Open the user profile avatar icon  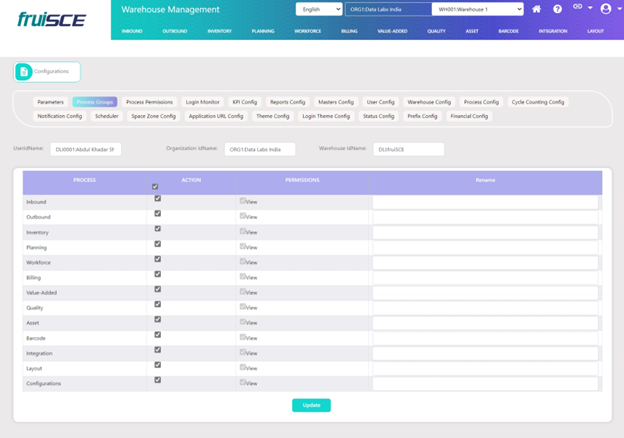605,9
